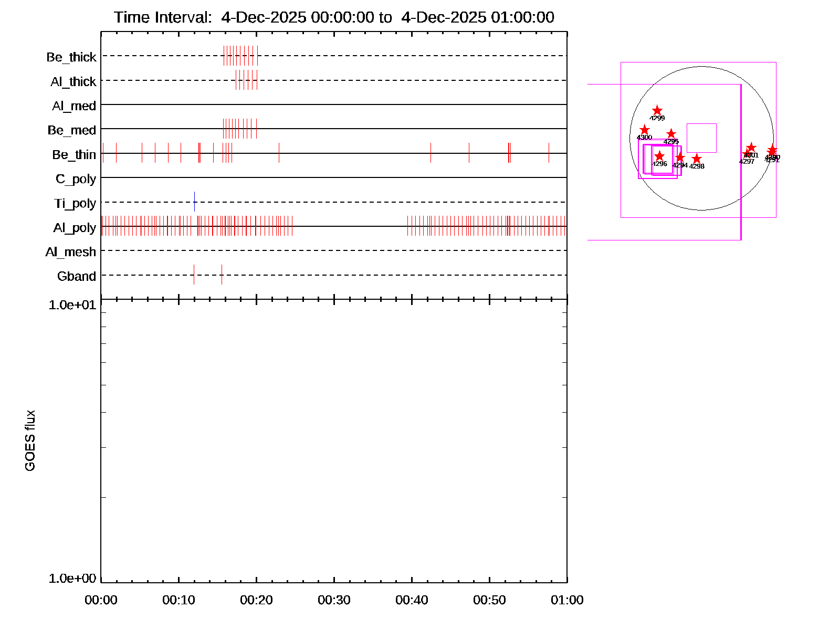Select the star marker for region 4296
The height and width of the screenshot is (630, 840).
pos(659,156)
